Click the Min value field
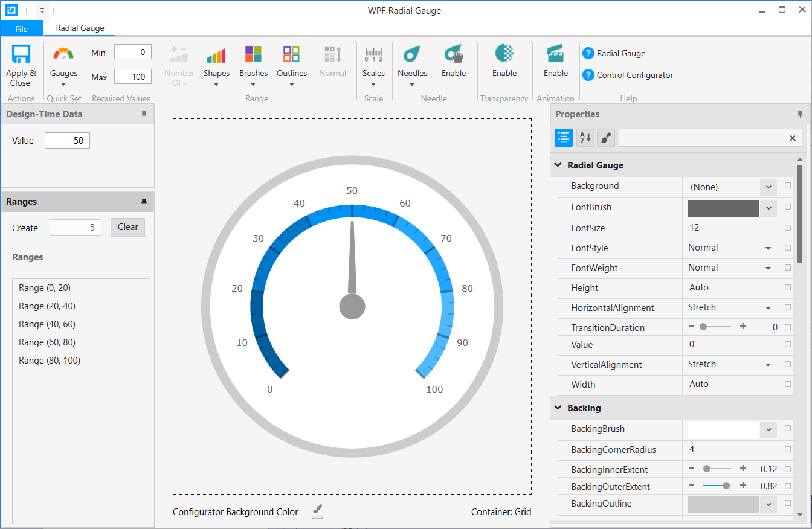The image size is (812, 529). point(133,52)
